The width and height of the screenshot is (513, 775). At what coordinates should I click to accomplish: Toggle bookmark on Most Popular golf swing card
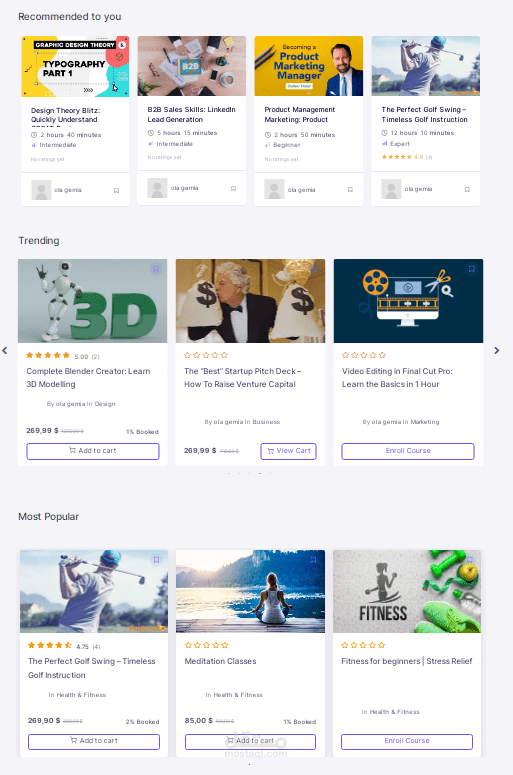[156, 560]
